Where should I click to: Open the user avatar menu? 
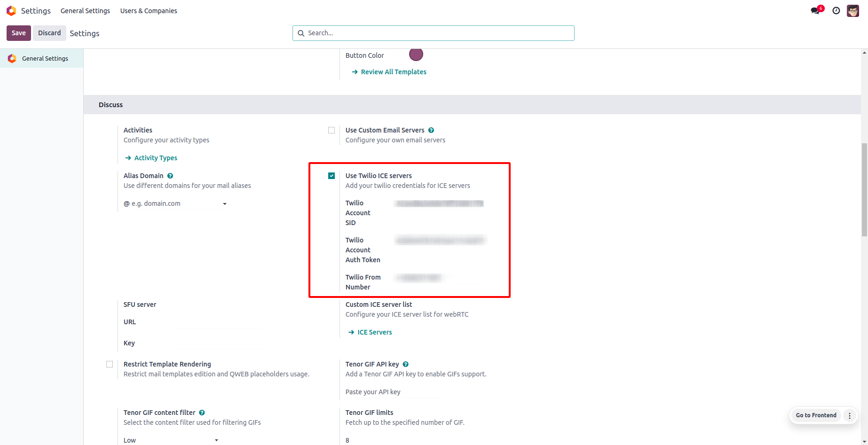(853, 11)
